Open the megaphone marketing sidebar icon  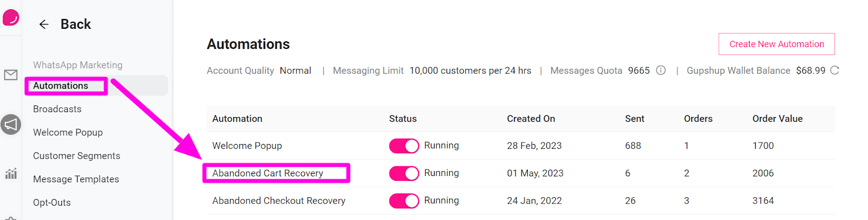(11, 125)
